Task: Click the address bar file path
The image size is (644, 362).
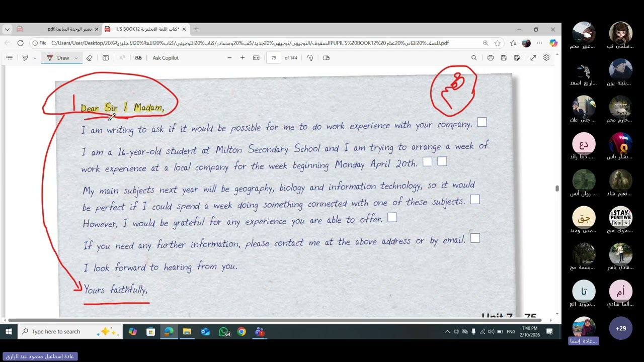Action: [x=250, y=43]
